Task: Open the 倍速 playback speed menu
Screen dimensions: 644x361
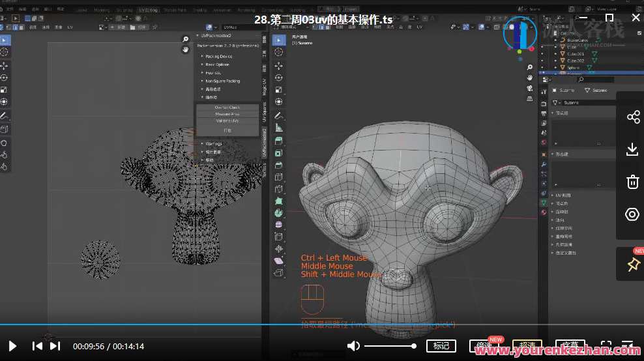Action: pyautogui.click(x=484, y=346)
